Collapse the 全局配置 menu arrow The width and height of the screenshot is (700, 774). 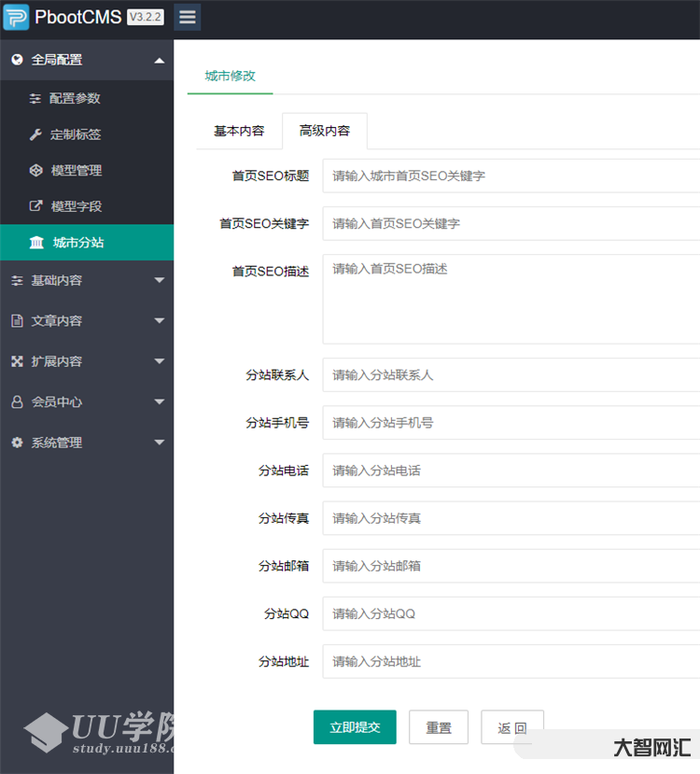tap(159, 60)
